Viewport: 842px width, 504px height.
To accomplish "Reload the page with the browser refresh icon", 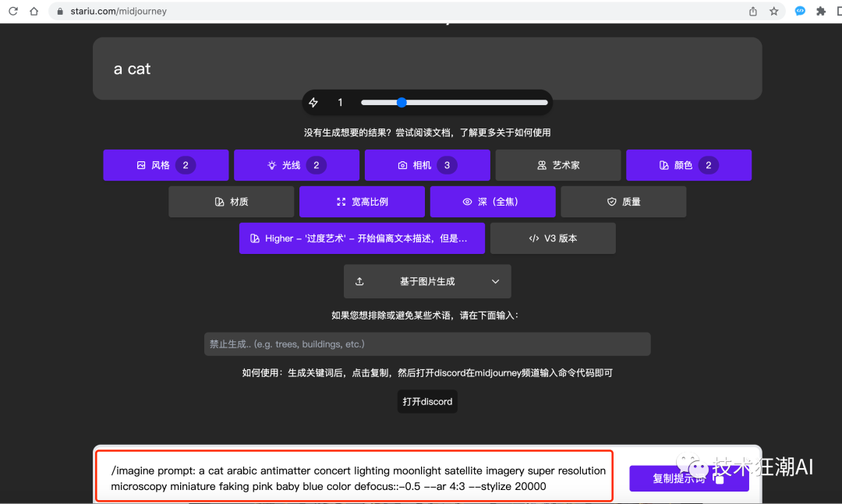I will pyautogui.click(x=13, y=11).
